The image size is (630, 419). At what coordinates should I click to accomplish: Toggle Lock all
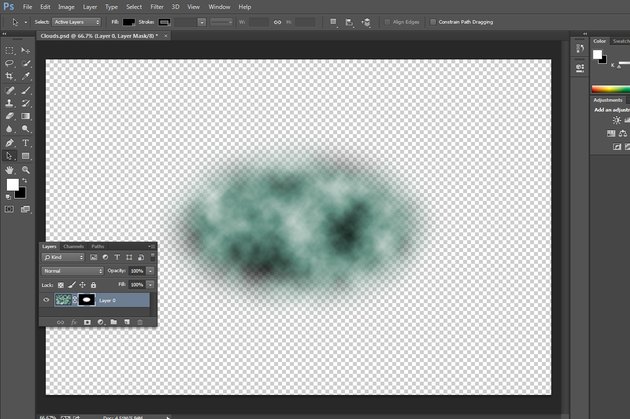93,285
